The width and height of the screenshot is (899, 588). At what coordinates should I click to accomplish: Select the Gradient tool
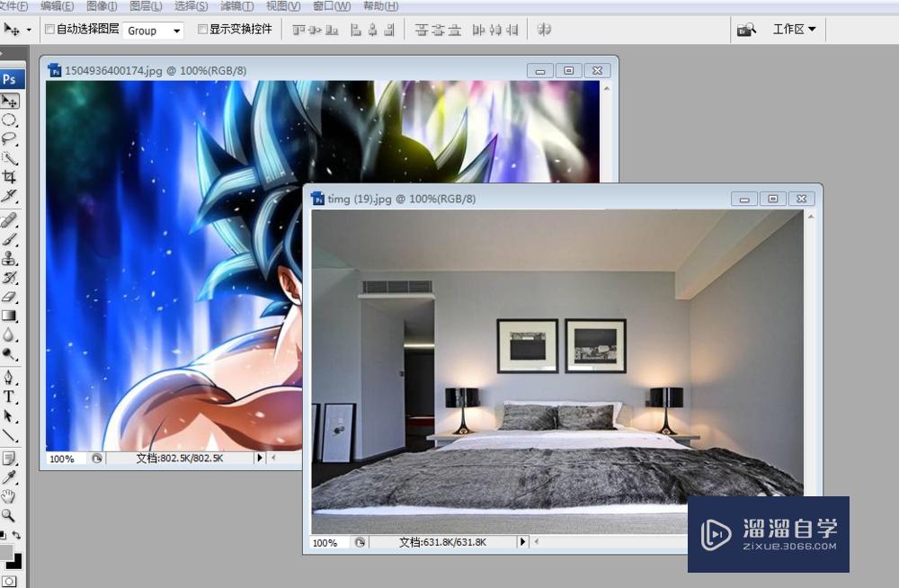[x=9, y=316]
